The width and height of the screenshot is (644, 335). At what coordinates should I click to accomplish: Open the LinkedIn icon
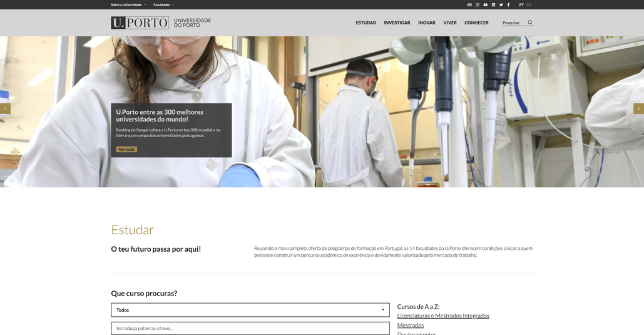[x=493, y=5]
